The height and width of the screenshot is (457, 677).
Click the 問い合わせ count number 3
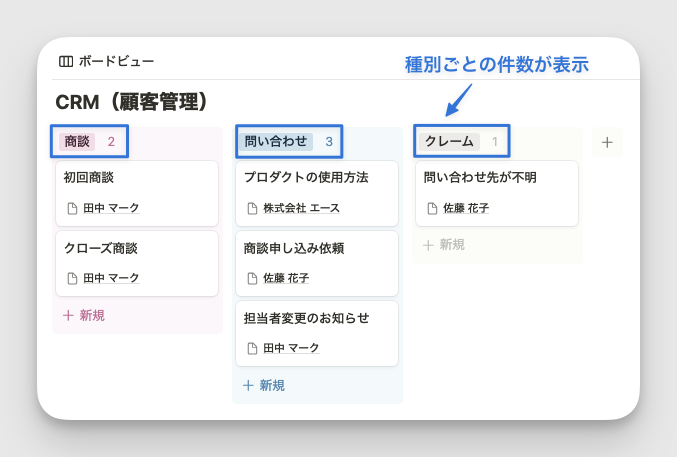point(329,142)
